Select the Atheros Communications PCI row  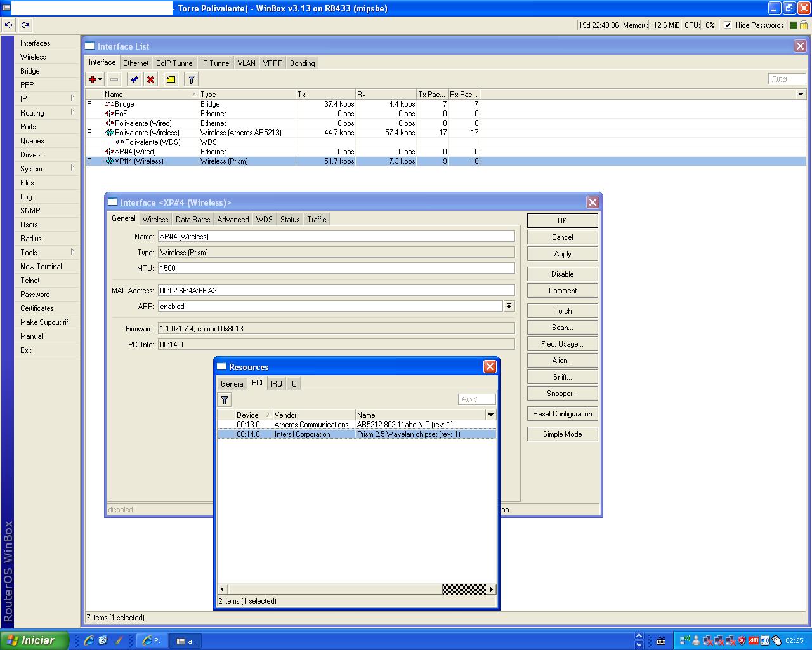tap(357, 425)
